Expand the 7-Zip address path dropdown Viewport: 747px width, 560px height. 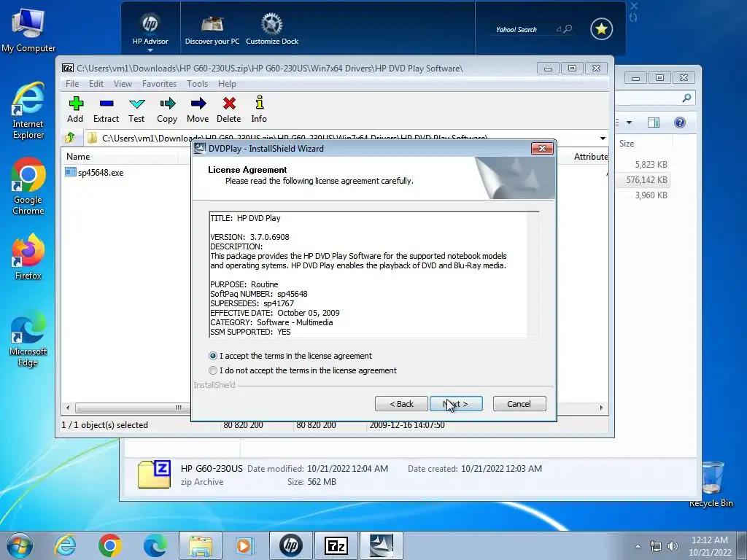point(603,138)
